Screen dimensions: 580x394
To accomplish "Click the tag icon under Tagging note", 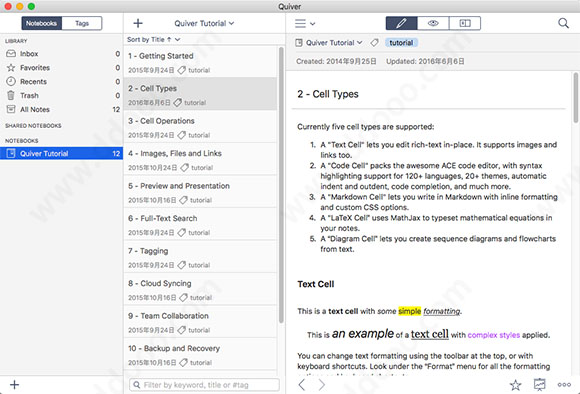I will click(181, 265).
